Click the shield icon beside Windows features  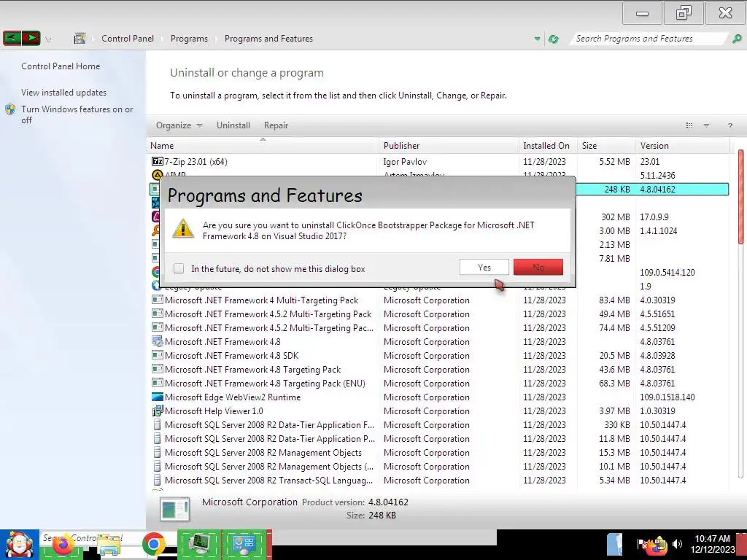(10, 109)
